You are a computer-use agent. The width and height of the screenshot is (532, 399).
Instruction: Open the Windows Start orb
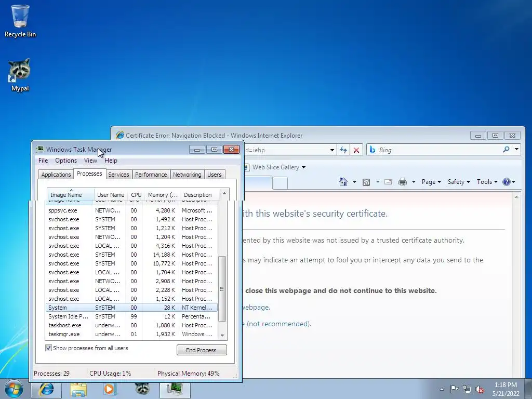[14, 389]
